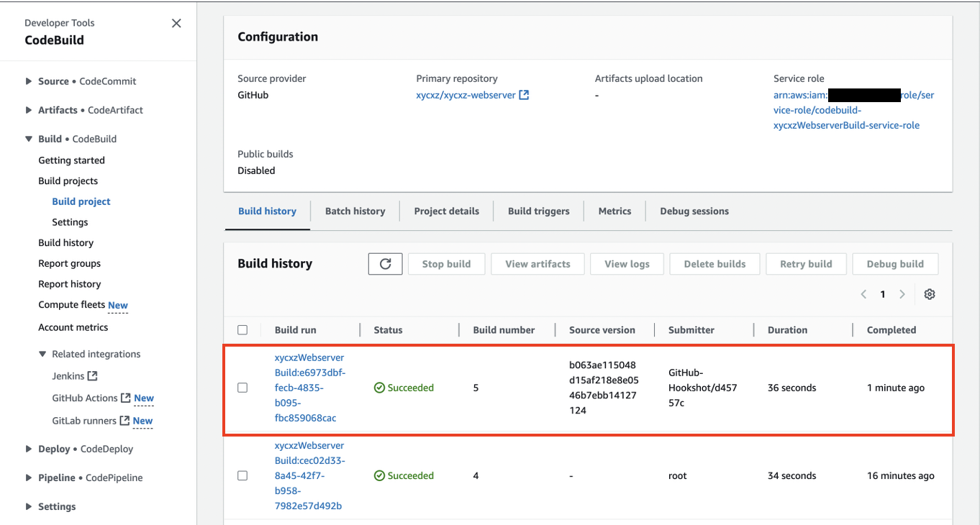Refresh the build history list

coord(385,263)
